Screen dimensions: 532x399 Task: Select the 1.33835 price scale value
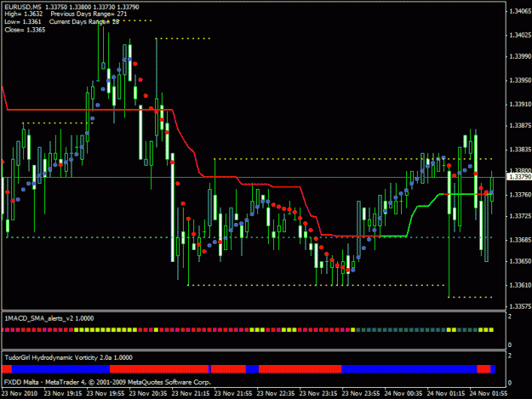coord(520,150)
